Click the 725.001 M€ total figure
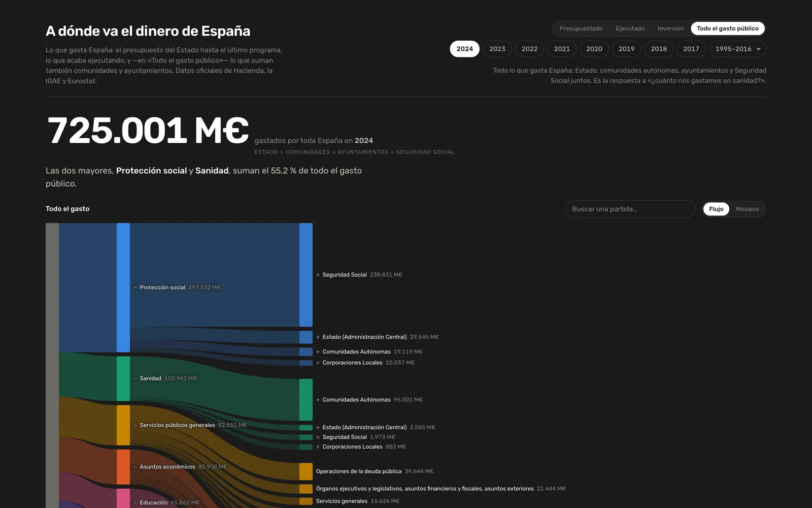The image size is (812, 508). (148, 131)
